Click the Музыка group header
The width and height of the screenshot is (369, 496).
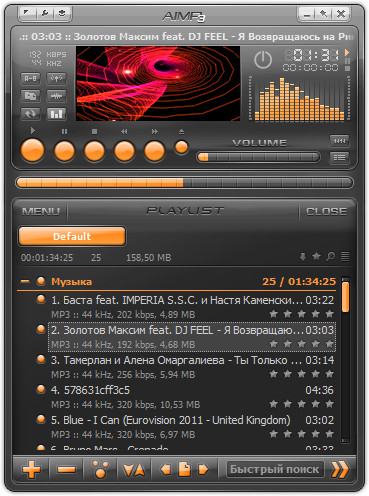(177, 282)
